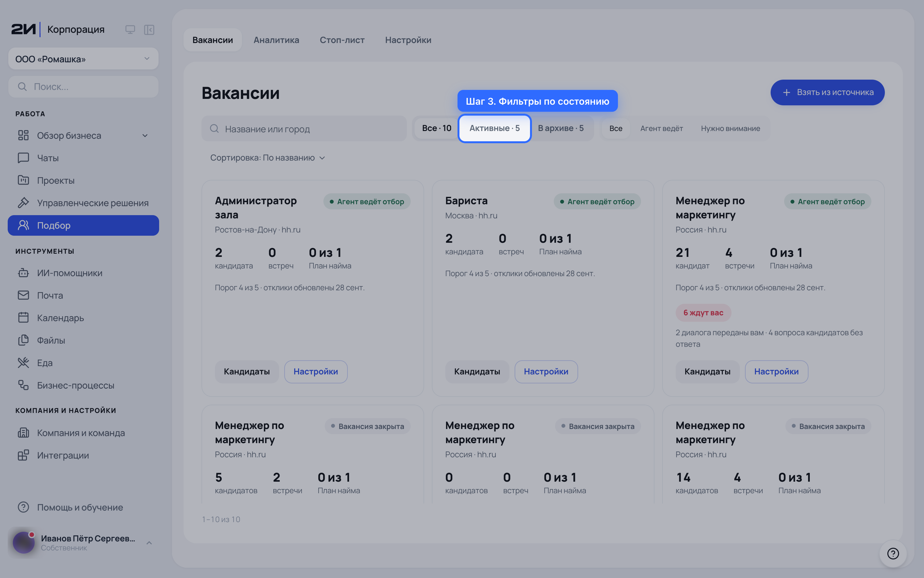Click Москва · hh.ru text
The image size is (924, 578).
[471, 215]
